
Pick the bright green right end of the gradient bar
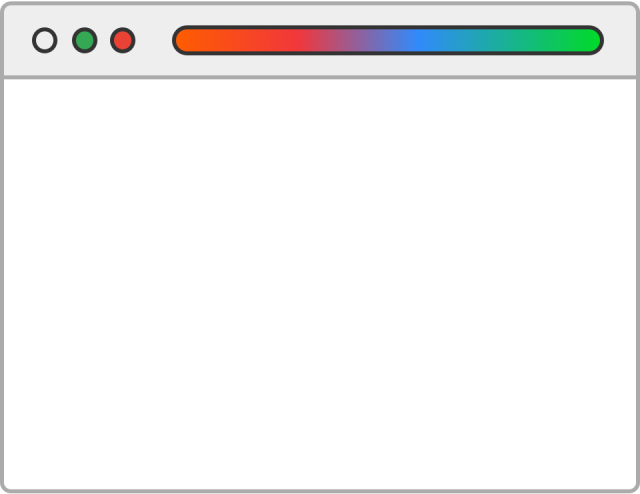(x=584, y=40)
